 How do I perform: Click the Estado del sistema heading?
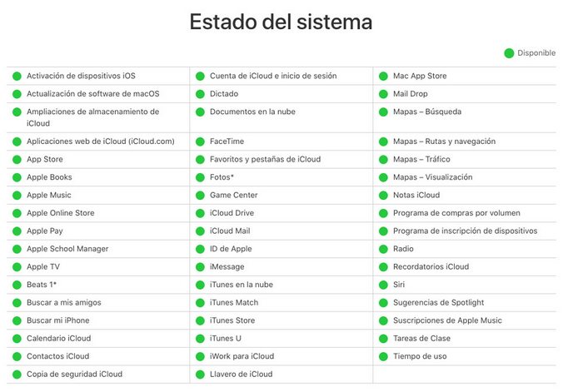coord(282,22)
